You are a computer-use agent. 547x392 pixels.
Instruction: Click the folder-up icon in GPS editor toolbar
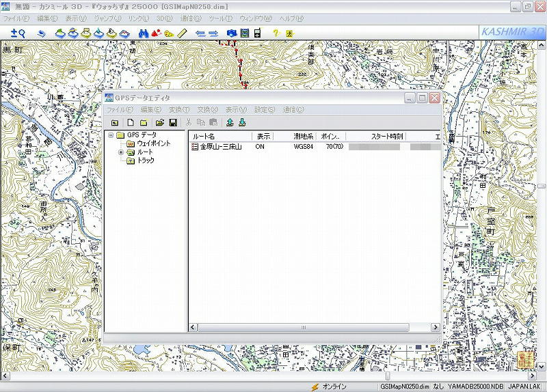point(115,122)
